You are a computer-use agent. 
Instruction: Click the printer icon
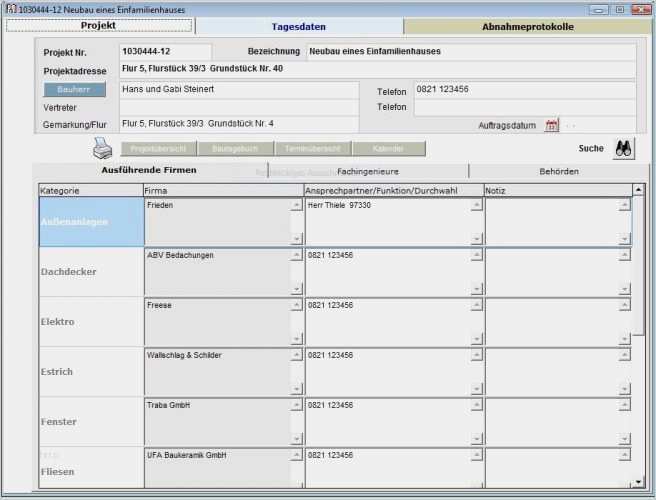[102, 148]
